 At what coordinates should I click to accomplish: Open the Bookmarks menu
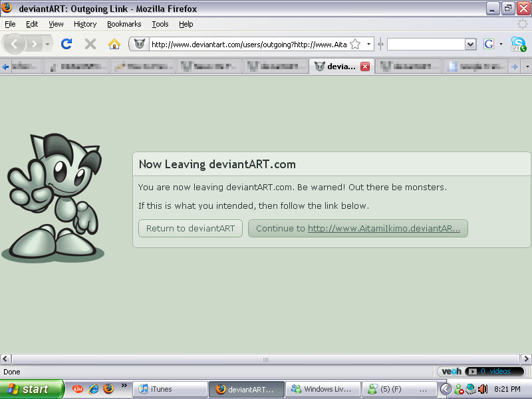click(124, 24)
